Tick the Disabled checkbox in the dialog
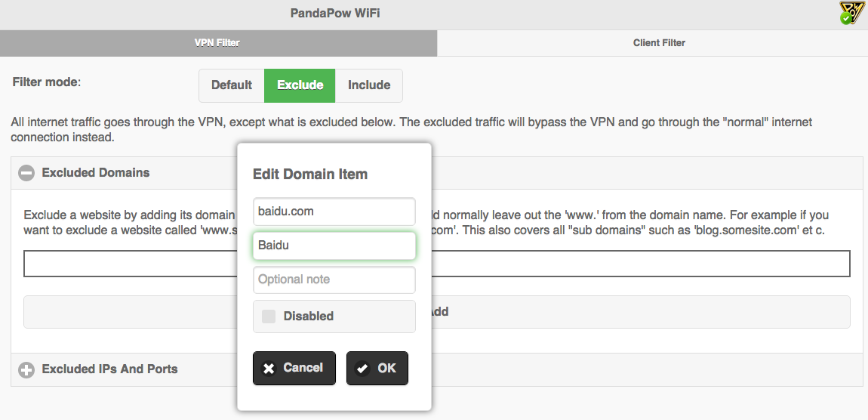Image resolution: width=868 pixels, height=420 pixels. tap(269, 317)
